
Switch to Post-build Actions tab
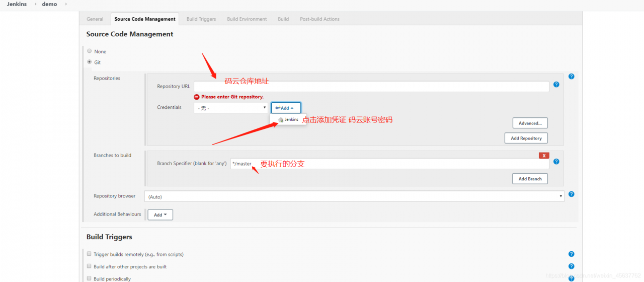tap(320, 19)
